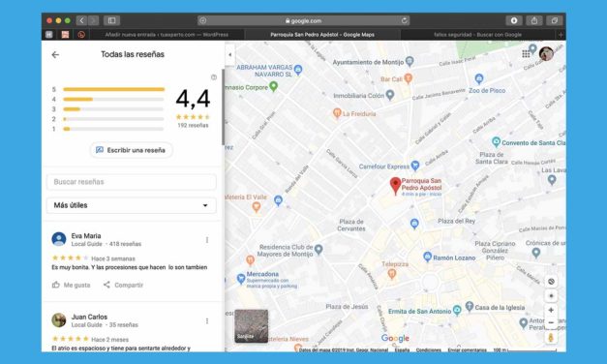Image resolution: width=607 pixels, height=364 pixels.
Task: Click the Ermita de San Antonio marker
Action: point(457,310)
